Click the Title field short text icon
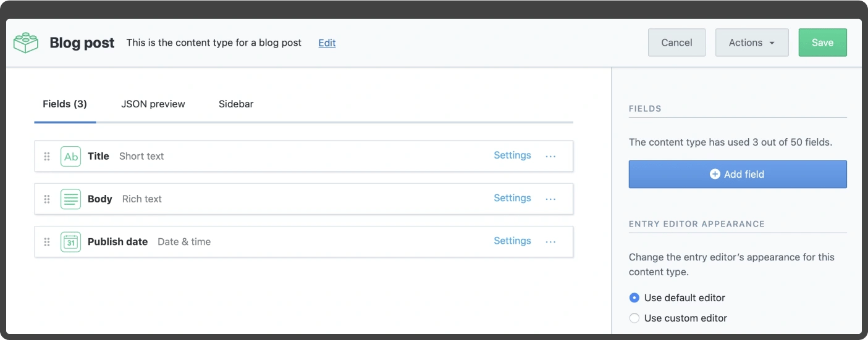The image size is (868, 340). point(71,156)
